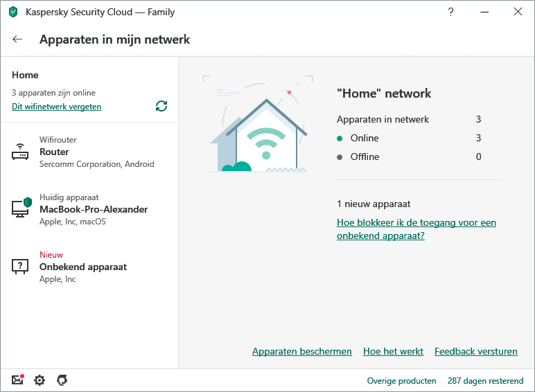Click the 287 dagen resterend license text
The image size is (535, 392).
click(x=485, y=381)
